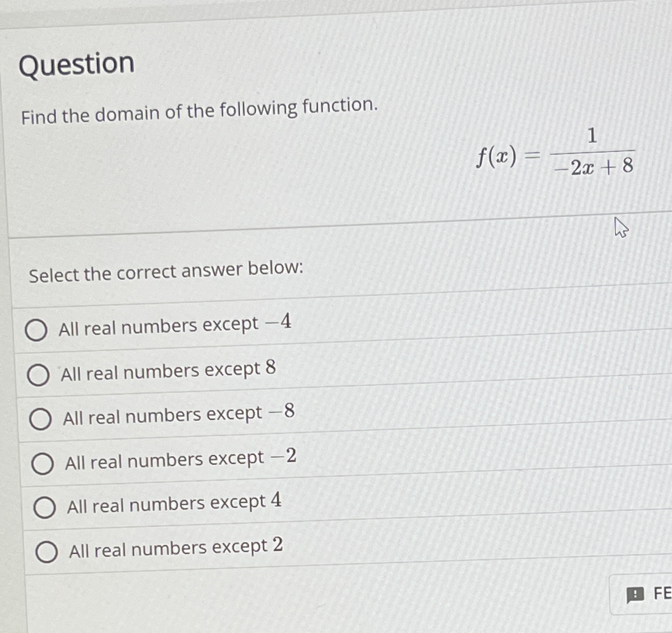Viewport: 672px width, 633px height.
Task: Click "Select the correct answer below" label
Action: point(166,271)
